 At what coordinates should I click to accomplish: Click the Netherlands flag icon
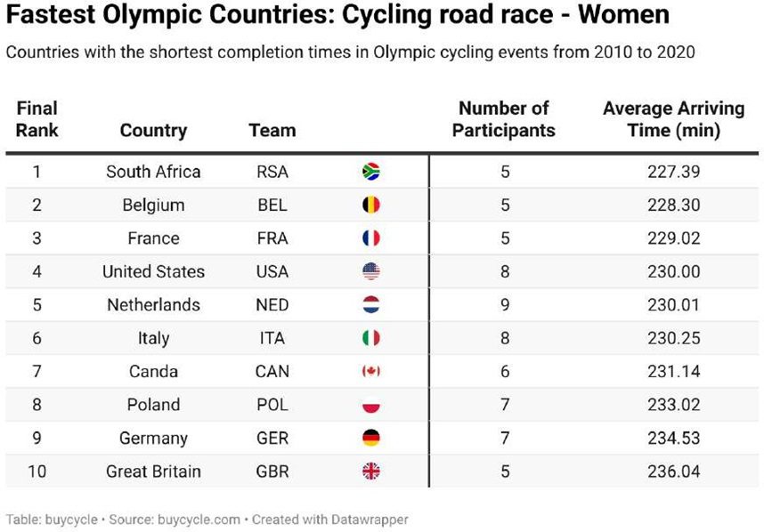[x=371, y=305]
